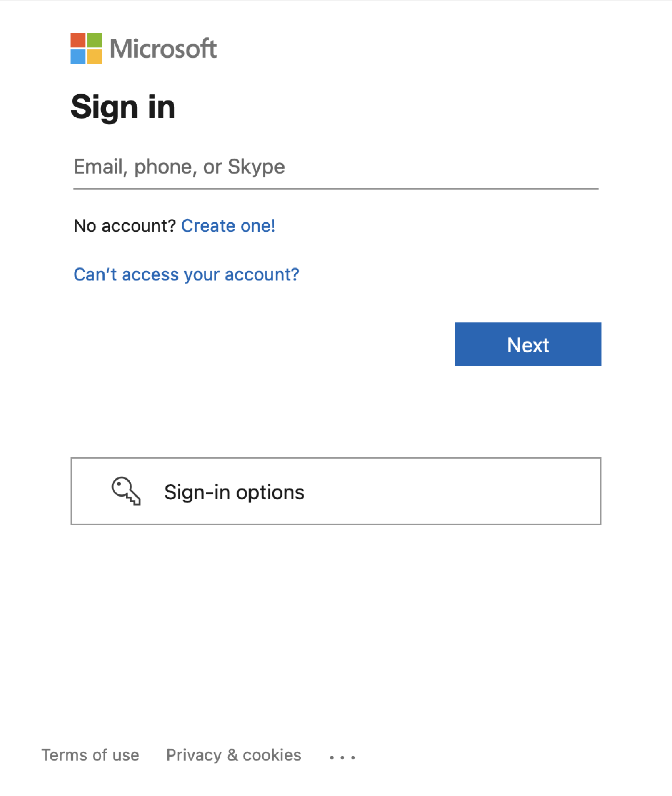The width and height of the screenshot is (672, 796).
Task: Select the word Next on the button
Action: (528, 345)
